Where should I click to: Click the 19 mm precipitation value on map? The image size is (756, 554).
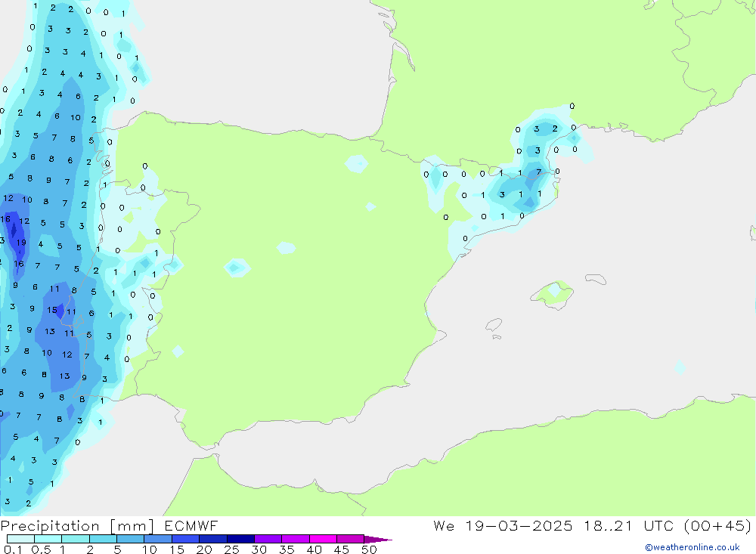[x=21, y=243]
